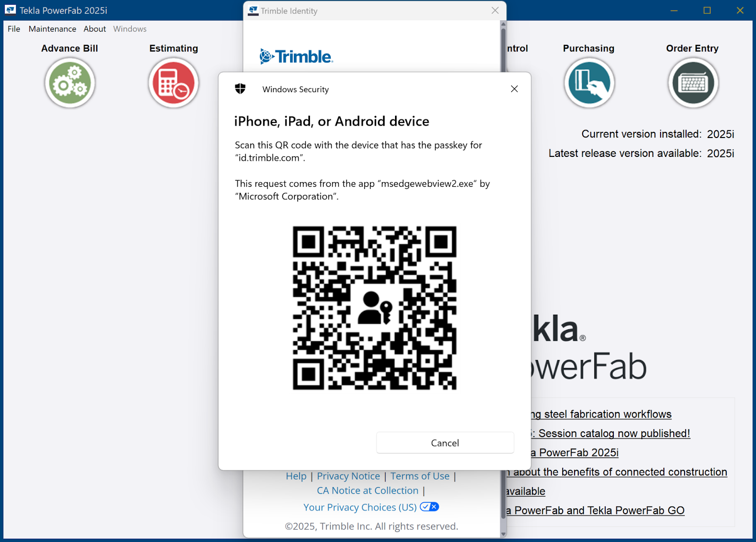Open the Order Entry keyboard icon
This screenshot has height=542, width=756.
(693, 83)
